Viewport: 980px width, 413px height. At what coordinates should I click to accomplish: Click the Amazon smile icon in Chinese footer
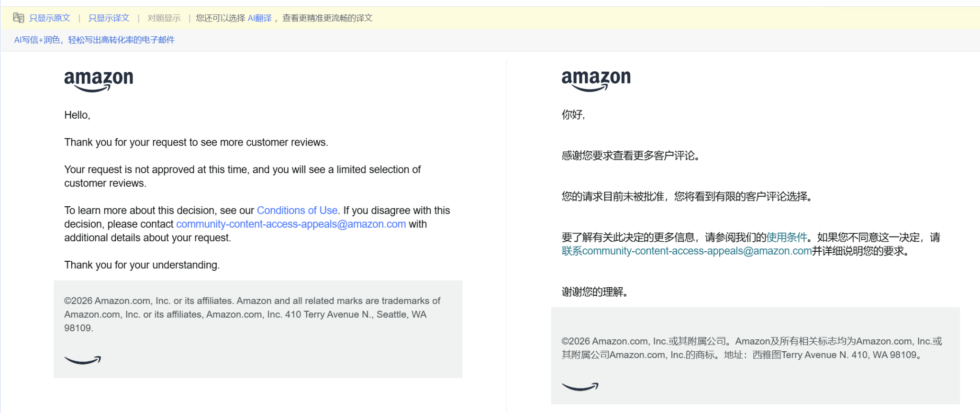580,387
